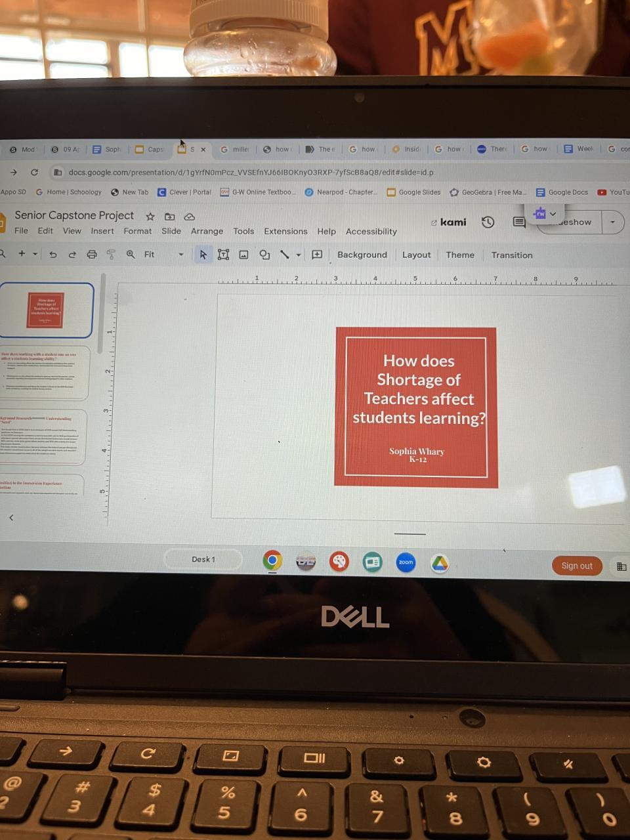Click the Desk 1 button on the shelf
Image resolution: width=630 pixels, height=840 pixels.
[203, 559]
